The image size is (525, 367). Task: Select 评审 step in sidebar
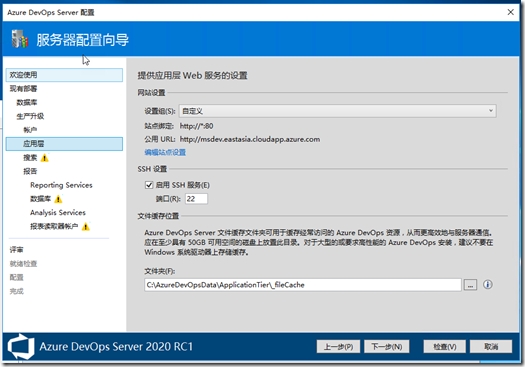16,250
